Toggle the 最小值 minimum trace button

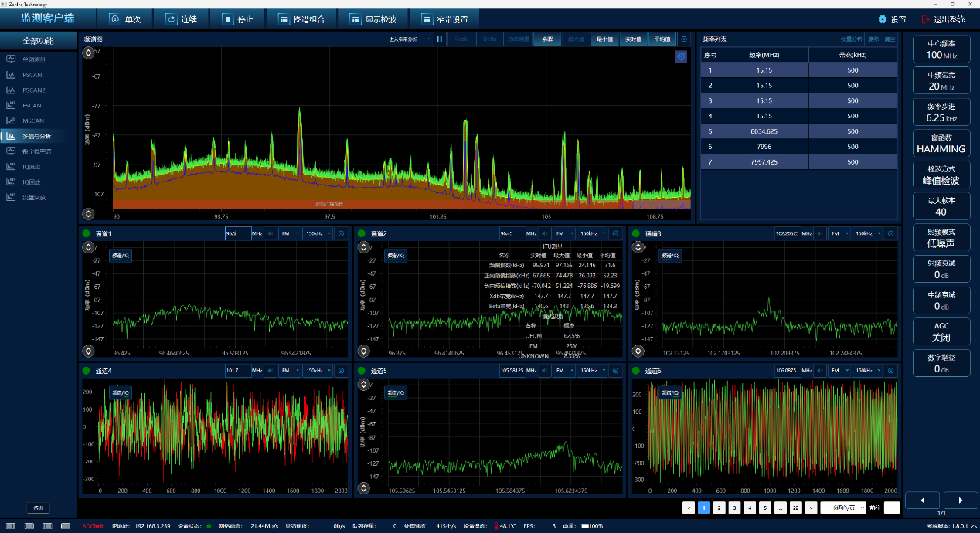pyautogui.click(x=604, y=39)
